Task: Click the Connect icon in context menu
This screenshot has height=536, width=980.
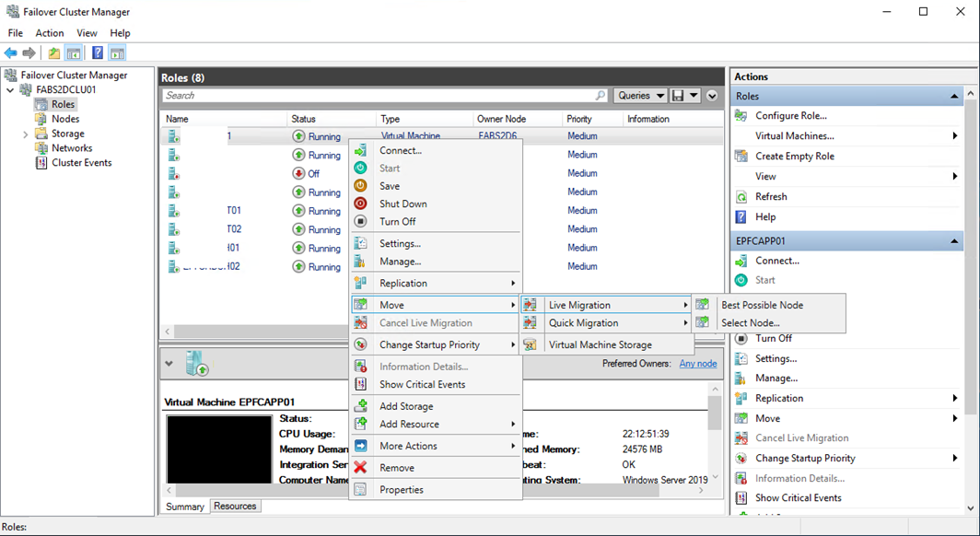Action: [x=361, y=150]
